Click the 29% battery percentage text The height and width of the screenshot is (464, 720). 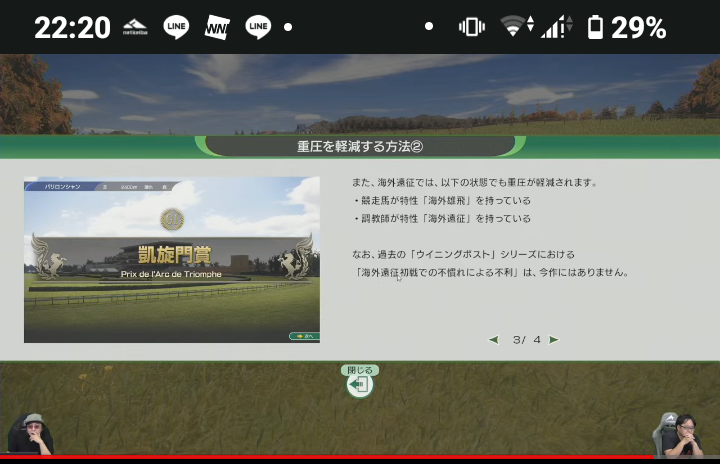click(638, 28)
